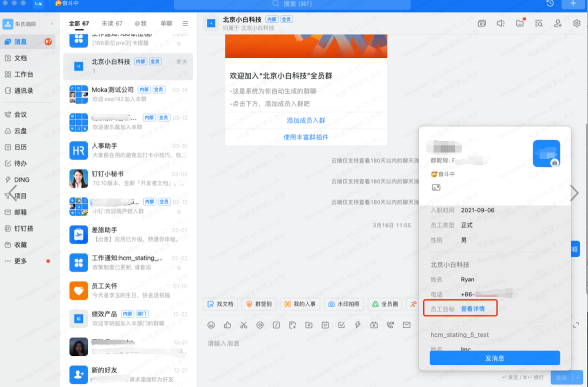Click the plus button in top bar

tap(573, 4)
